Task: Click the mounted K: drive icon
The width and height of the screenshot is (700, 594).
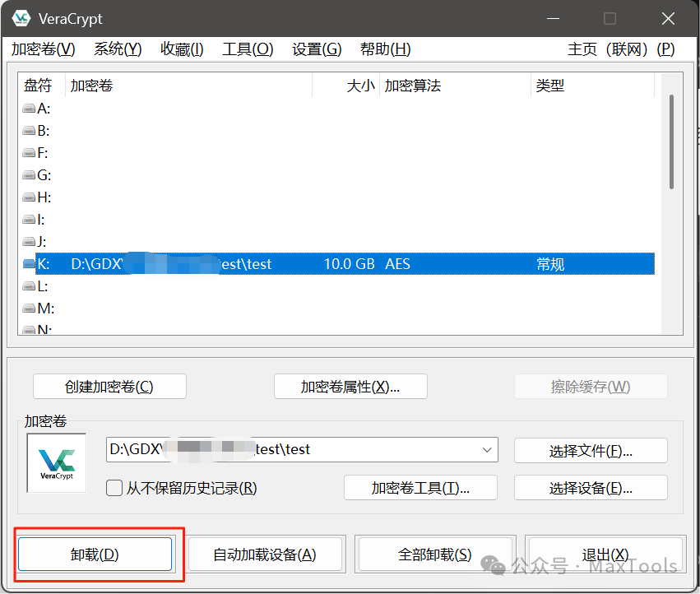Action: tap(29, 264)
